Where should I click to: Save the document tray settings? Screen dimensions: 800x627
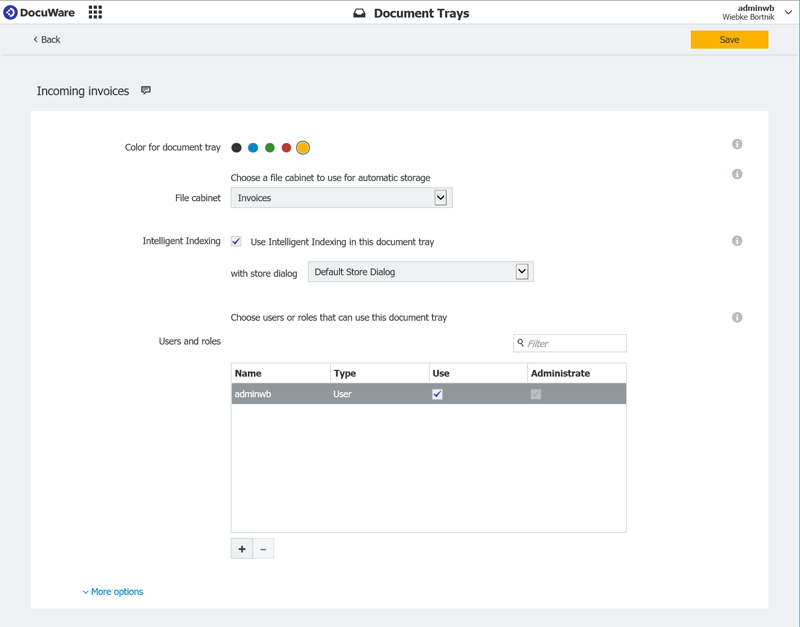pyautogui.click(x=729, y=40)
